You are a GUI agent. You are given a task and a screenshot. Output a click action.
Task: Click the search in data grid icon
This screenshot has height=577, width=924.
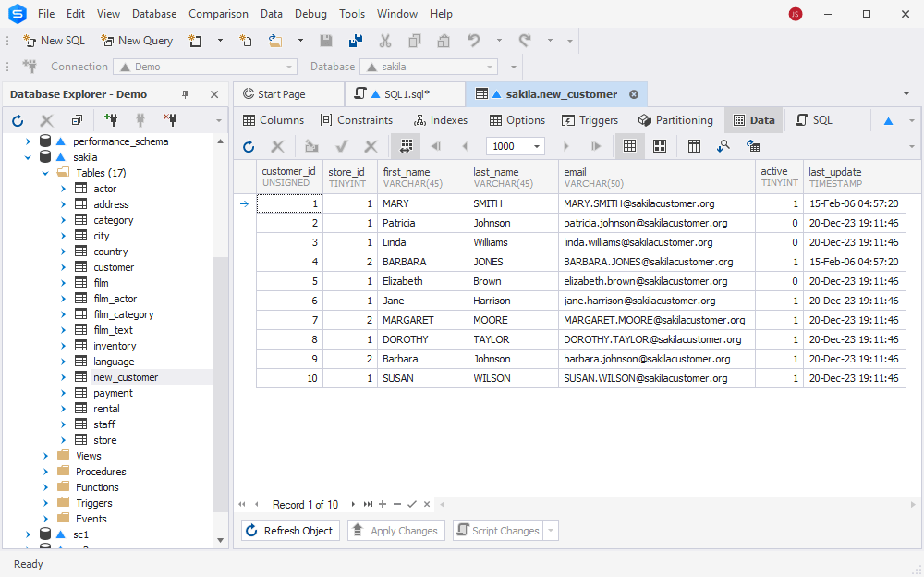[x=723, y=146]
